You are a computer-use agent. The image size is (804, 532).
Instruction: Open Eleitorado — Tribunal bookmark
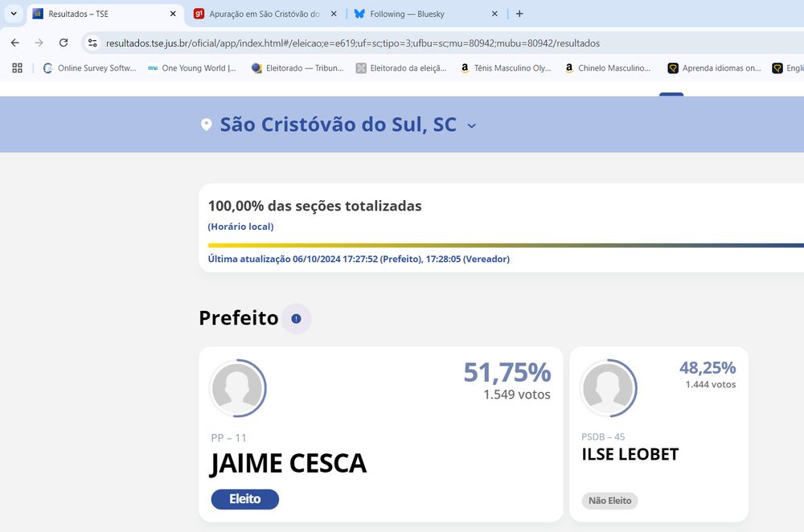click(297, 68)
